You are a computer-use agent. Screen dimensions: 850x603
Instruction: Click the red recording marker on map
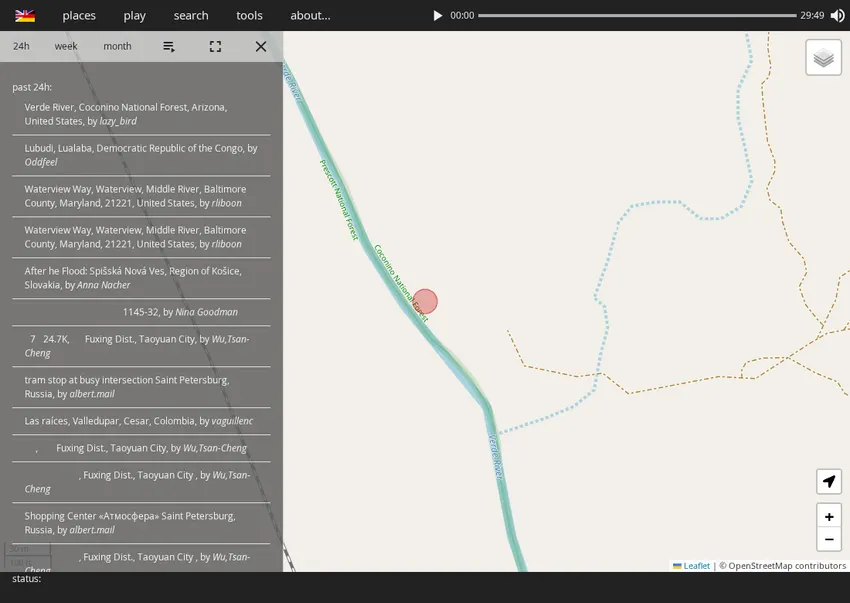[425, 302]
